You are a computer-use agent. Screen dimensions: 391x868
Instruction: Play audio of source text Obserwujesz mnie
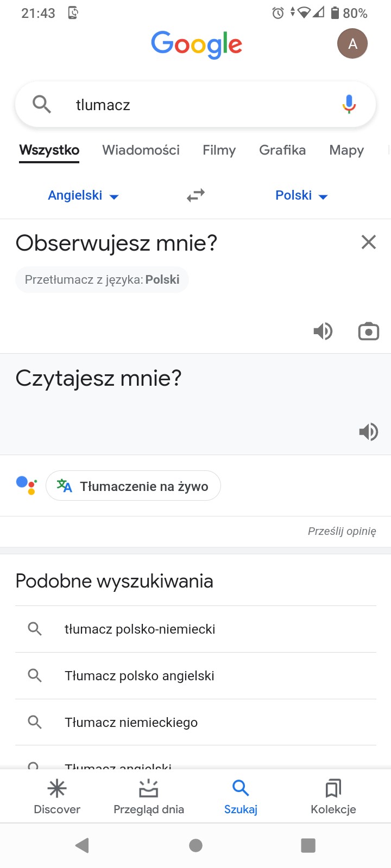[x=323, y=331]
